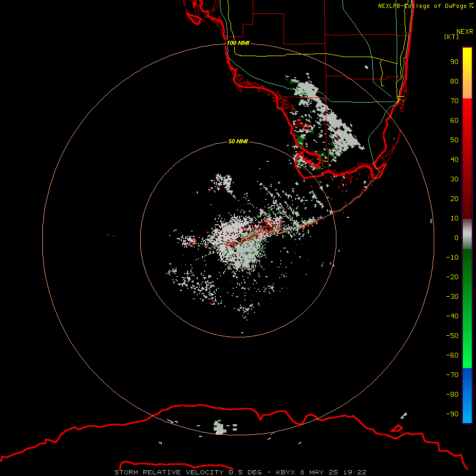Click the large gray echo cluster inside 50 NMI ring
Image resolution: width=476 pixels, height=476 pixels.
pyautogui.click(x=240, y=243)
